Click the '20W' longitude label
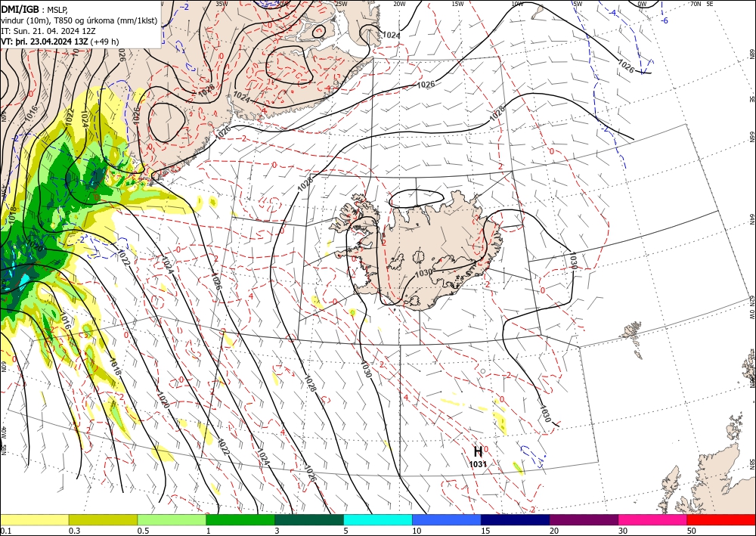756x536 pixels. coord(399,4)
